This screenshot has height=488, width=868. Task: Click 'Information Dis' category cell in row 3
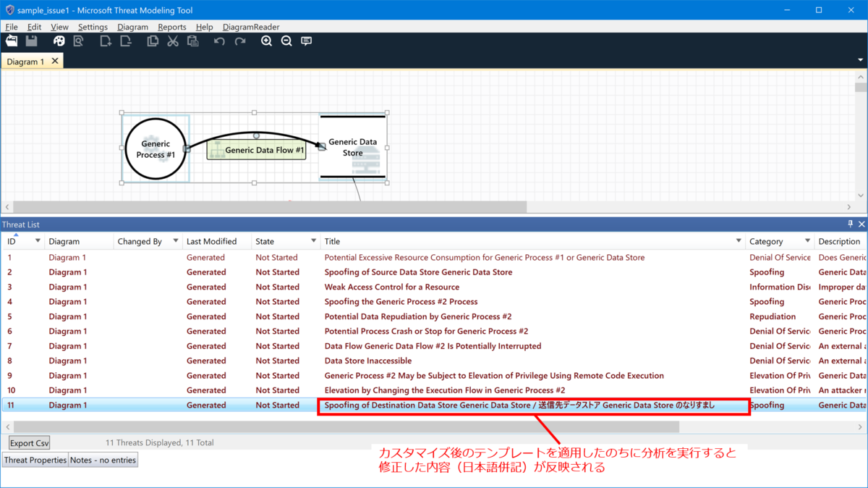(x=778, y=287)
